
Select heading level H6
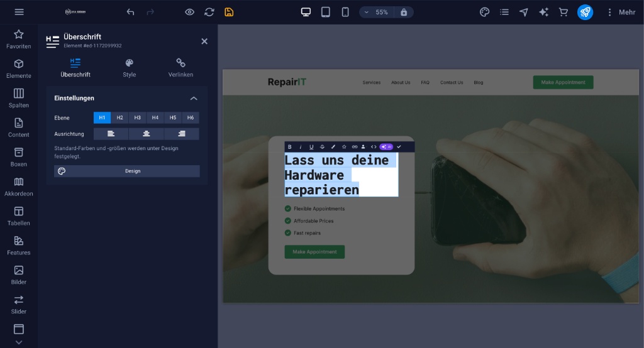(191, 117)
